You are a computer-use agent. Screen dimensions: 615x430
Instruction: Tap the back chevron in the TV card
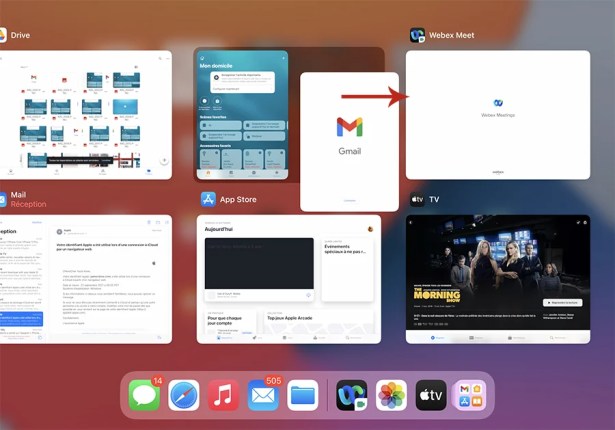[x=411, y=222]
